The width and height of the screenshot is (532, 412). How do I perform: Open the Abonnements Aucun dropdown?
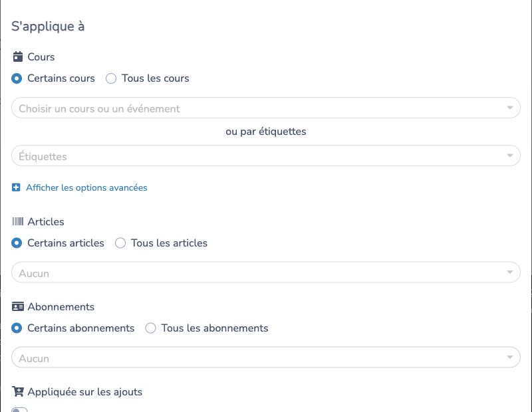coord(265,358)
